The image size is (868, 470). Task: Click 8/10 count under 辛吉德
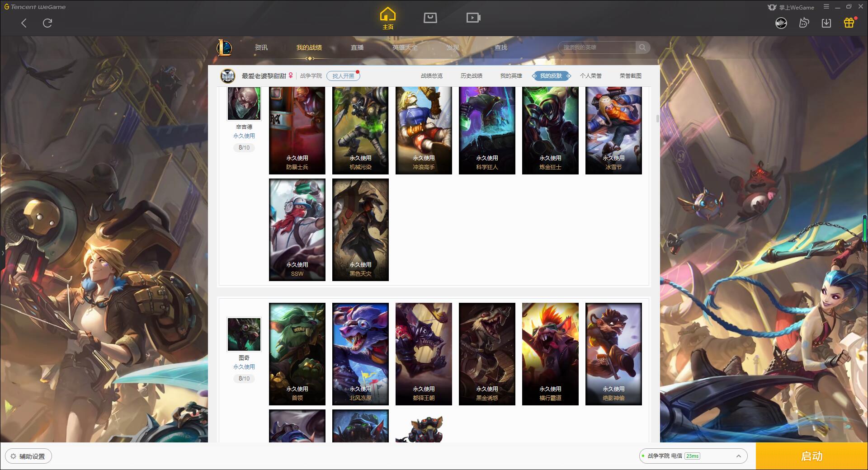tap(244, 147)
